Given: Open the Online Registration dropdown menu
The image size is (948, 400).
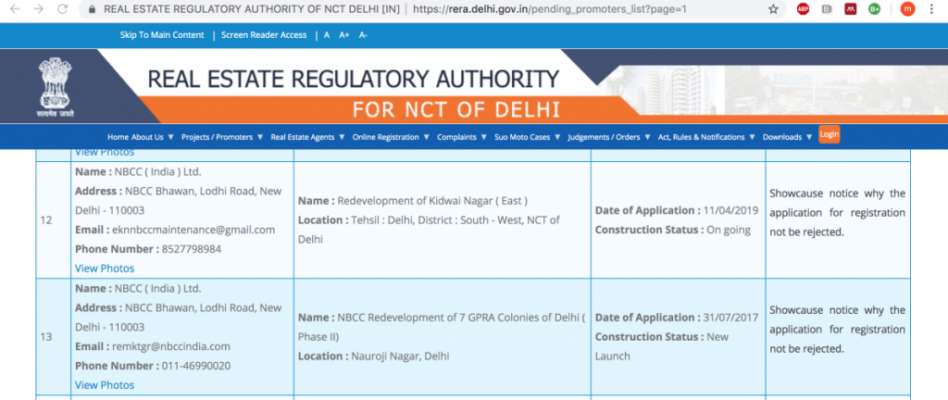Looking at the screenshot, I should pyautogui.click(x=390, y=137).
